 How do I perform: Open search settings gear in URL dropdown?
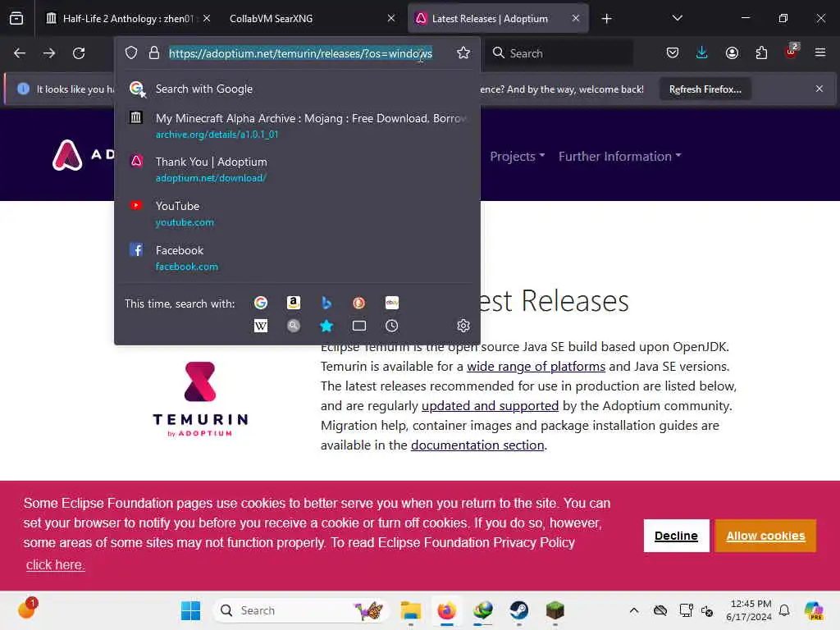pos(463,326)
